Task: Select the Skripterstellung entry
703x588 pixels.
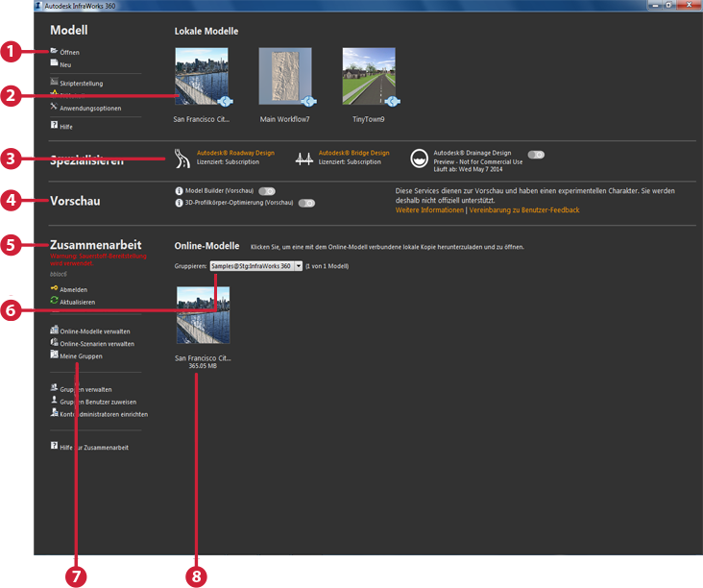Action: [81, 84]
